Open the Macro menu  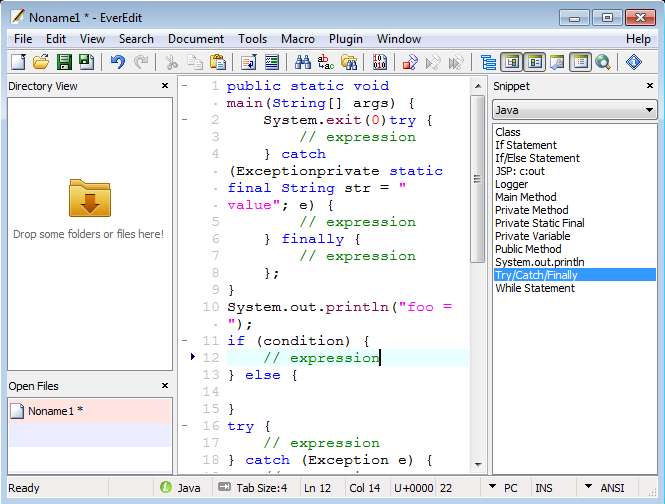pos(298,39)
